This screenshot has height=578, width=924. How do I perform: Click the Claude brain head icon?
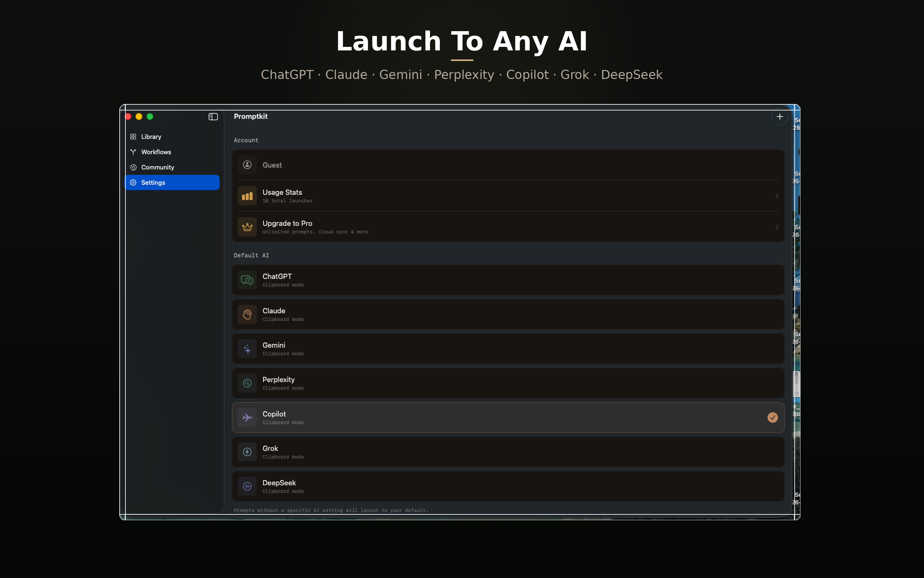pyautogui.click(x=247, y=314)
